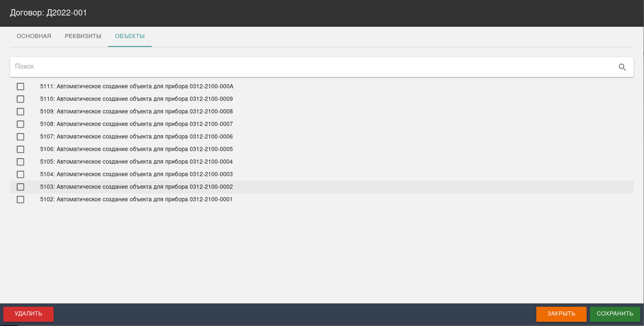Tick the checkbox for object 5107
The image size is (644, 326).
(x=20, y=137)
